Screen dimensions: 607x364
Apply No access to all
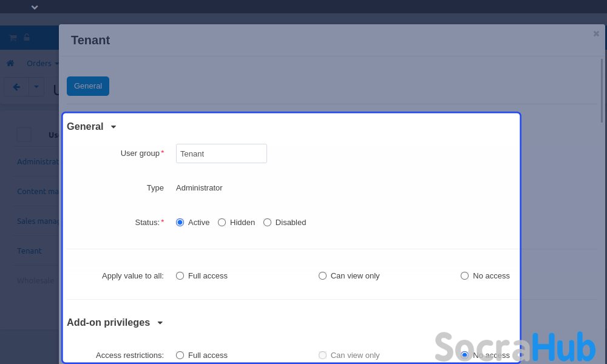click(465, 276)
